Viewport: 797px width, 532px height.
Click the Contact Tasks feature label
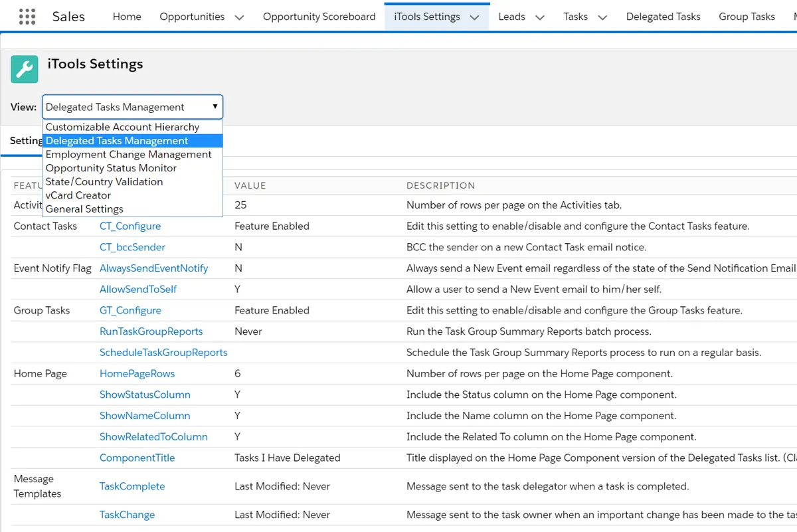[45, 226]
